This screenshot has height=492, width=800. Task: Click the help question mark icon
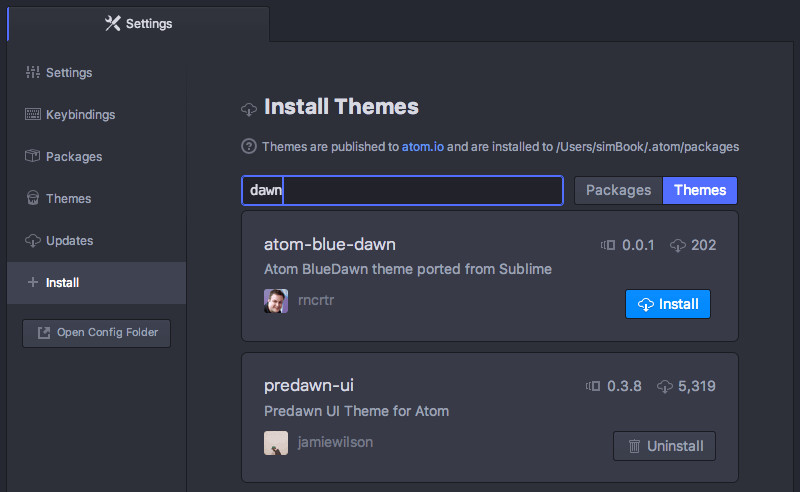249,147
